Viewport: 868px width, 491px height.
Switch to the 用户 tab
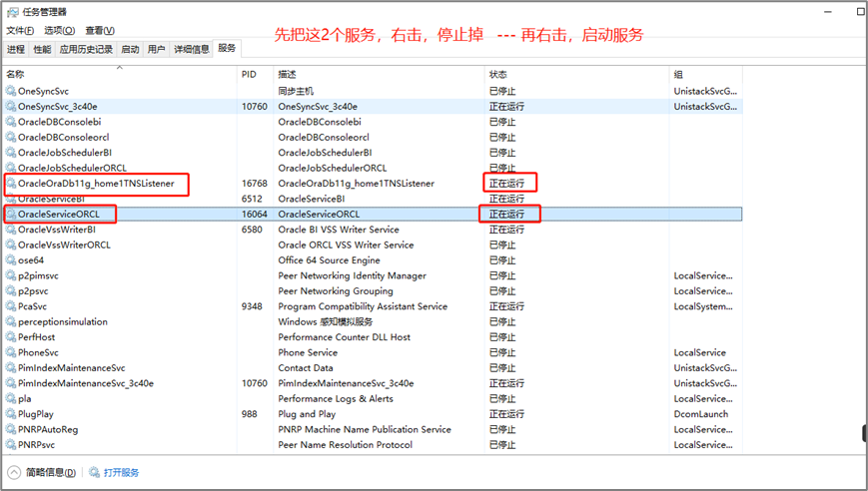tap(156, 49)
